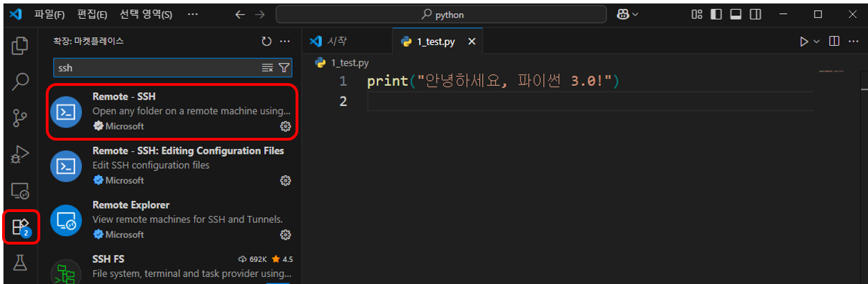The image size is (868, 284).
Task: Open the Extensions view icon
Action: (20, 227)
